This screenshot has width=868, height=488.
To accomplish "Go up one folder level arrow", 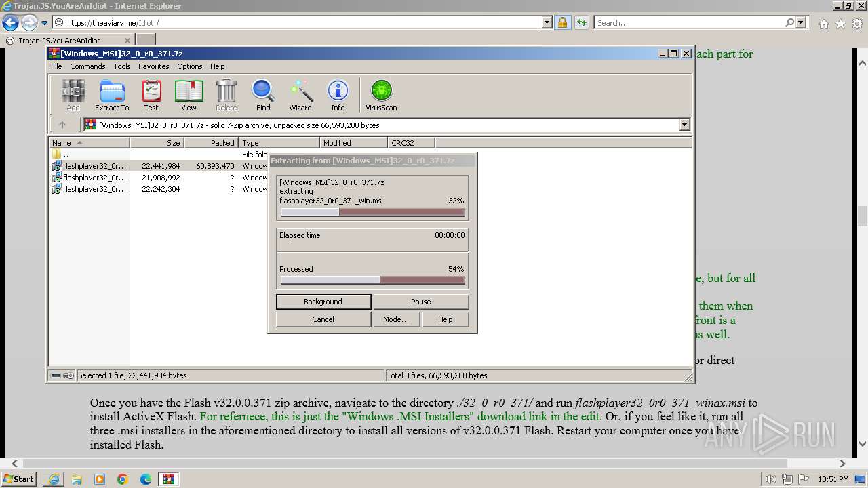I will [62, 125].
